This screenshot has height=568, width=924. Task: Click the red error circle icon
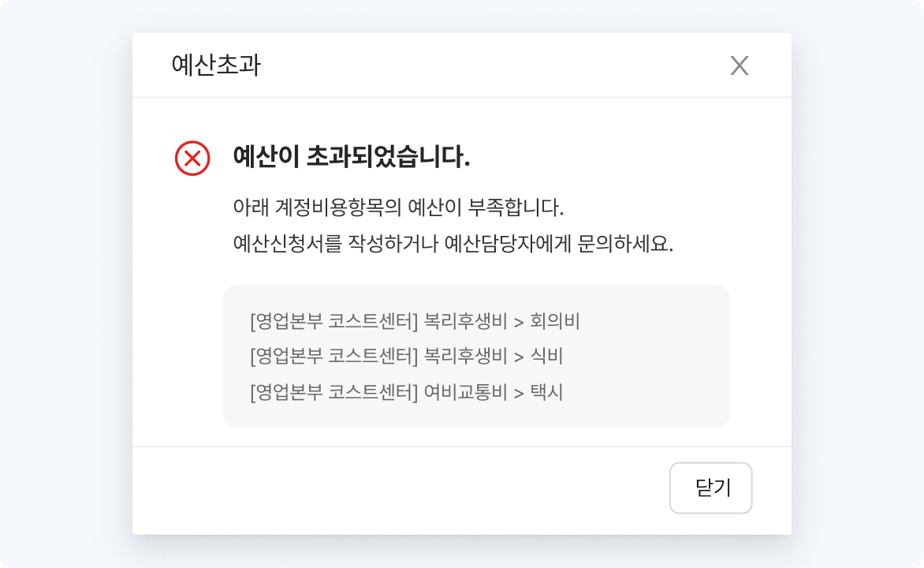point(192,159)
